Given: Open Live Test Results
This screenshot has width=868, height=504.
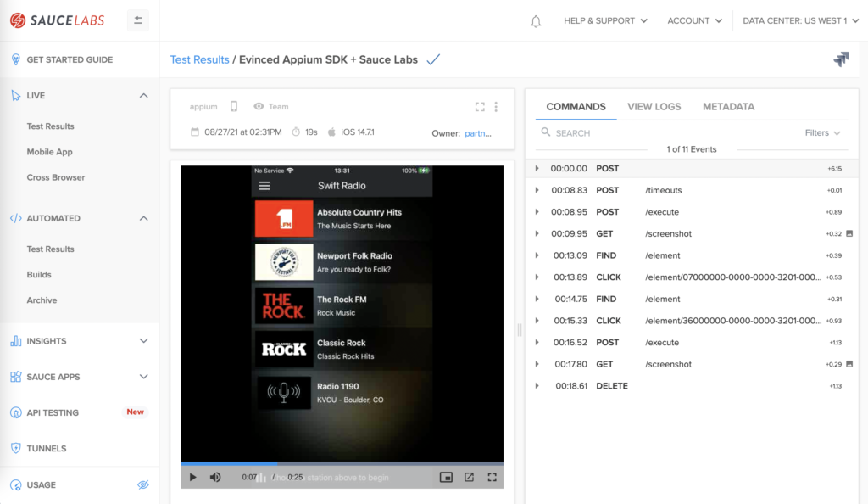Looking at the screenshot, I should coord(50,126).
